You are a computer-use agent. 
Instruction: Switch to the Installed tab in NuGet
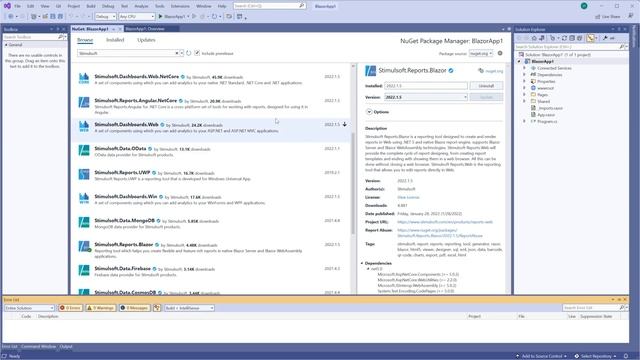tap(115, 40)
